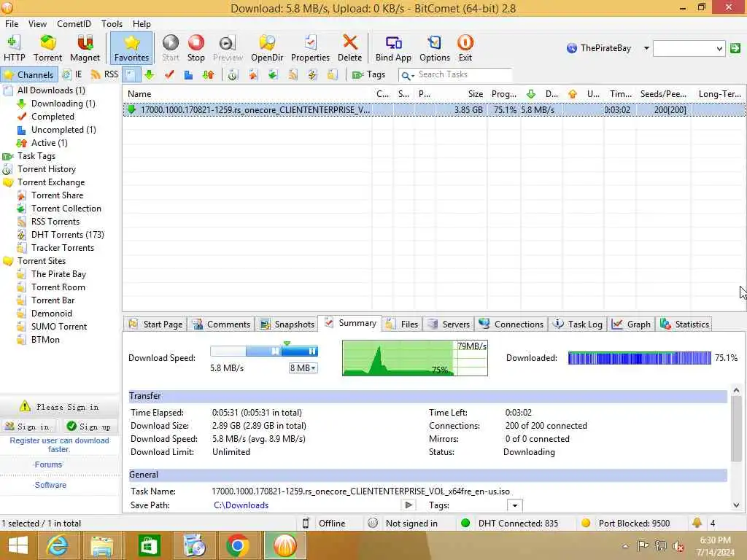Open the Help menu
Viewport: 747px width, 560px height.
tap(142, 24)
